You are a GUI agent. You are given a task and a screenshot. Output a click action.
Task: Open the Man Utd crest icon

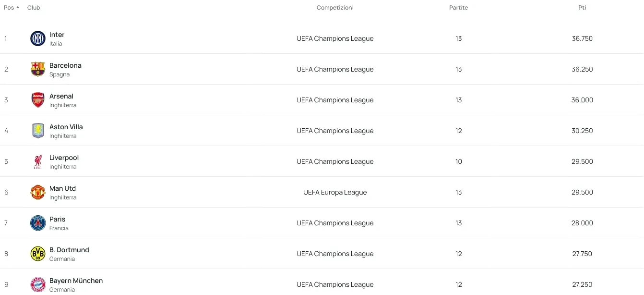click(x=38, y=192)
